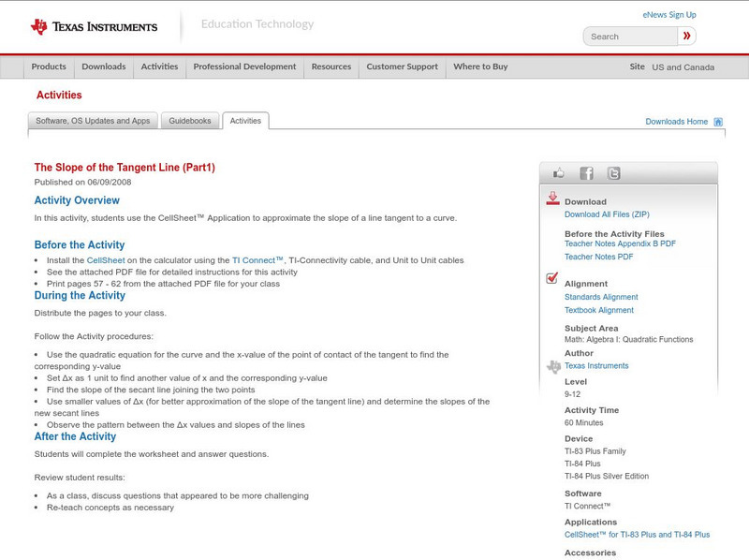749x560 pixels.
Task: Click the Downloads Home house icon
Action: coord(718,122)
